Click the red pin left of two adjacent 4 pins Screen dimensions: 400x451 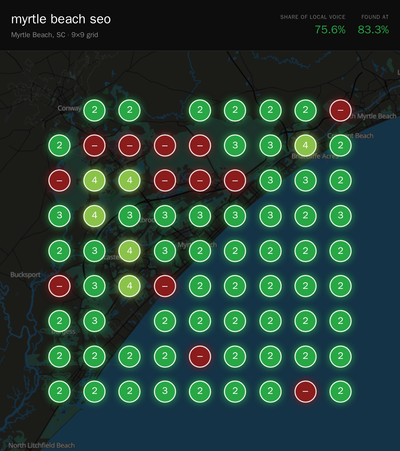pyautogui.click(x=59, y=180)
